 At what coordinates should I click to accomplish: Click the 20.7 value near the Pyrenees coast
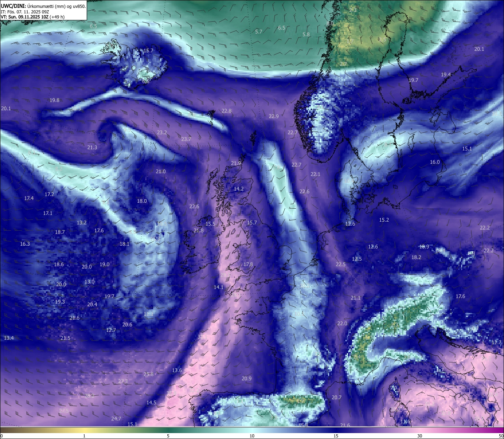click(x=336, y=398)
